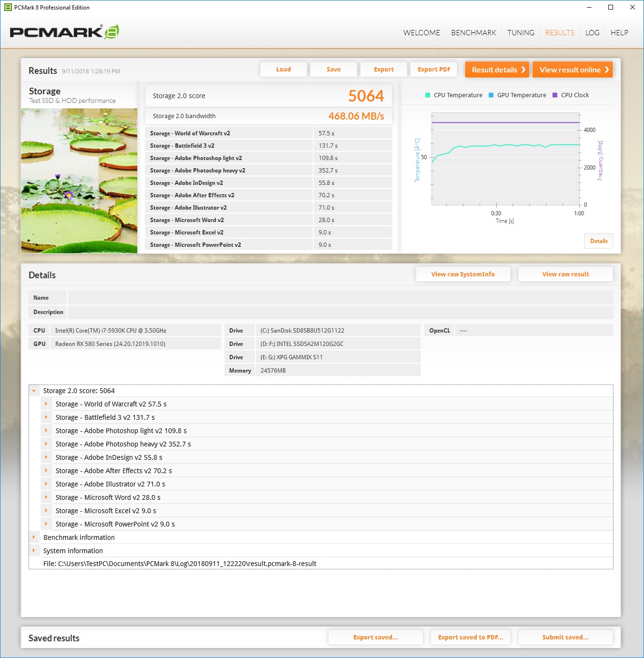Click the Name input field

[341, 298]
